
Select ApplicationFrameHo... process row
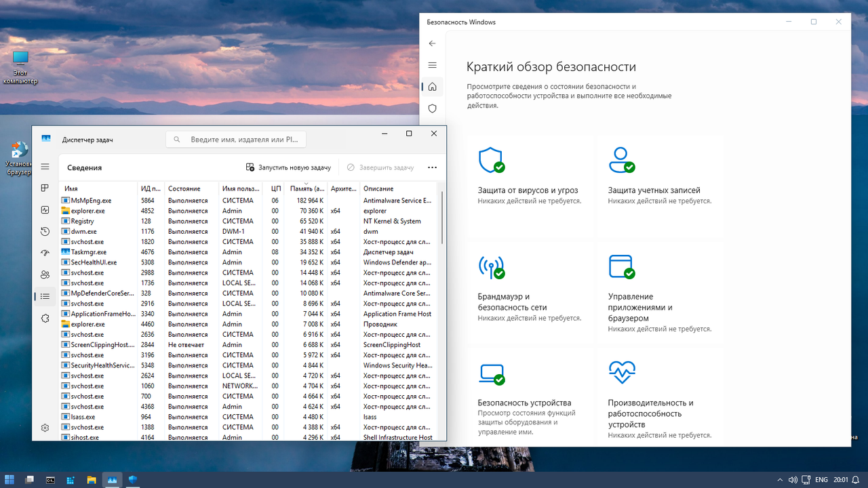pos(250,314)
